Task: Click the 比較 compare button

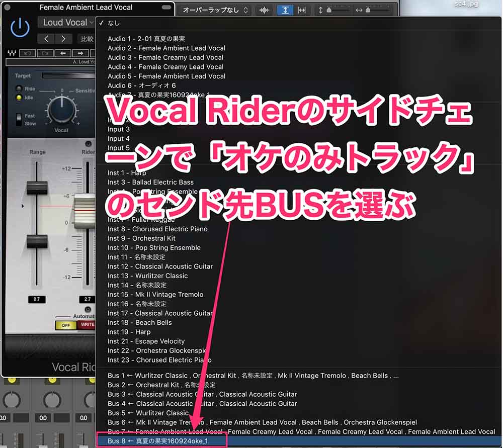Action: pyautogui.click(x=87, y=39)
